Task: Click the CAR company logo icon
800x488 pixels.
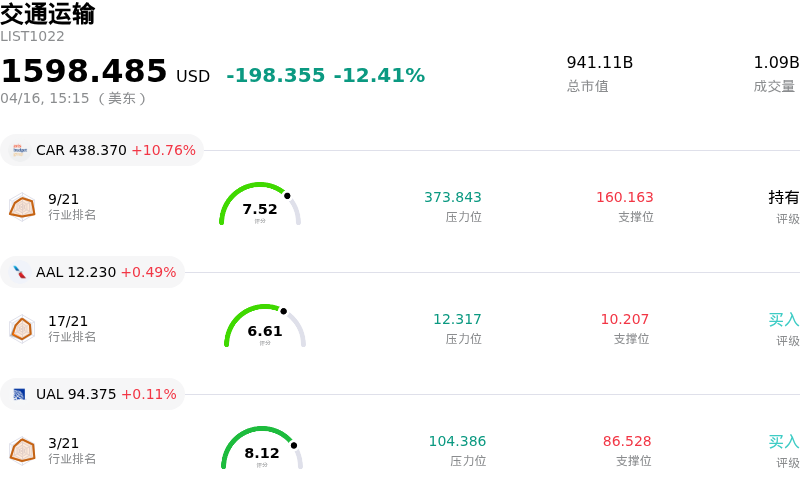Action: tap(19, 150)
